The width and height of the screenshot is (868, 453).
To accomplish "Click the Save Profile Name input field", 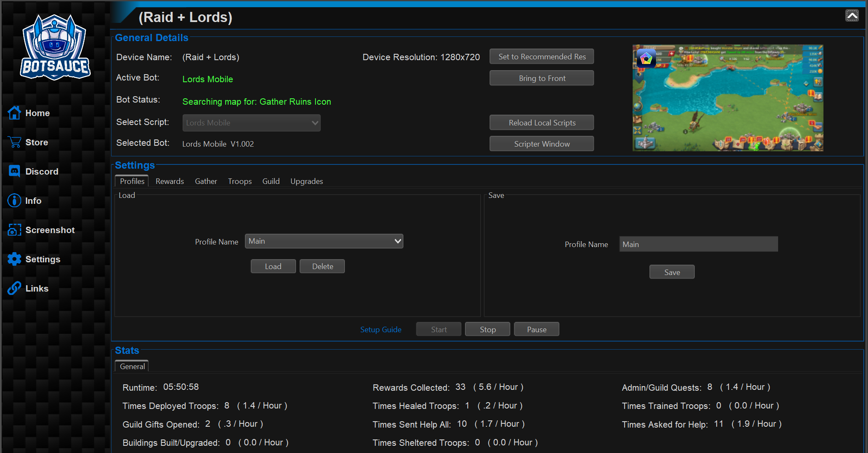I will [x=698, y=245].
